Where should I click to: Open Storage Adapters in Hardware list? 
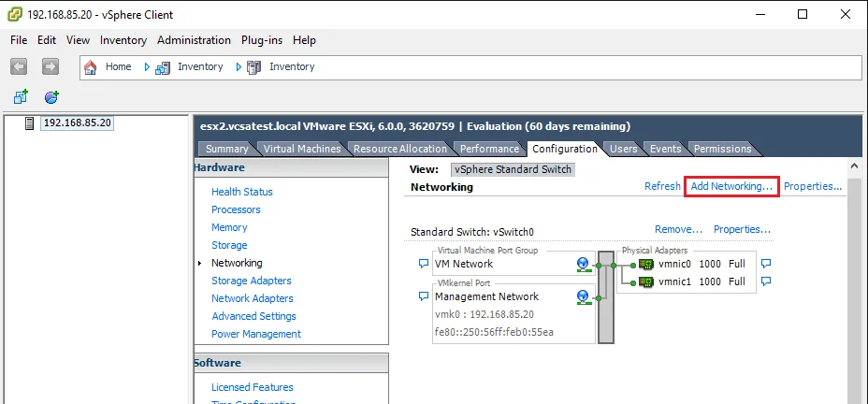251,281
